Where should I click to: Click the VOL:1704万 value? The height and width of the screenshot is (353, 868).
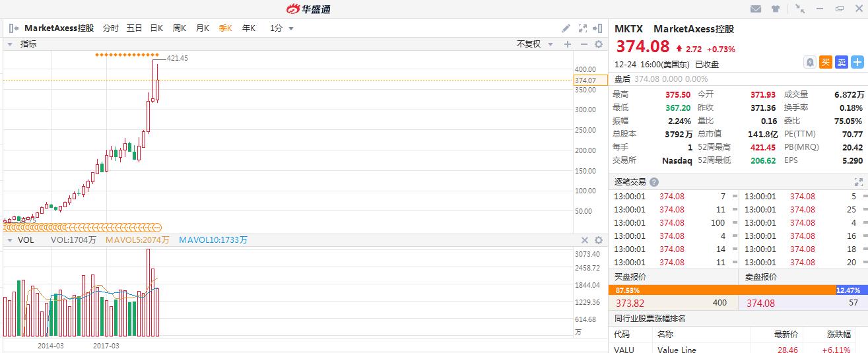73,240
